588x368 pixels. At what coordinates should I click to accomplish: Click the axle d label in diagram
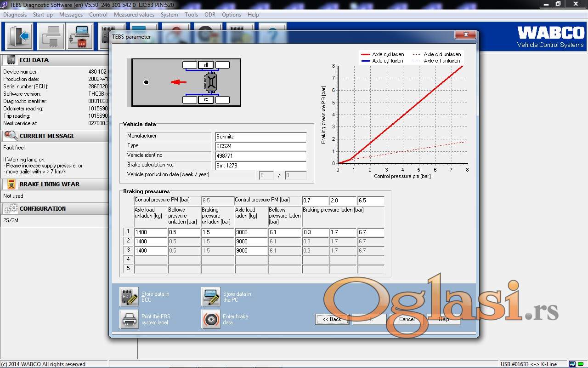coord(206,65)
